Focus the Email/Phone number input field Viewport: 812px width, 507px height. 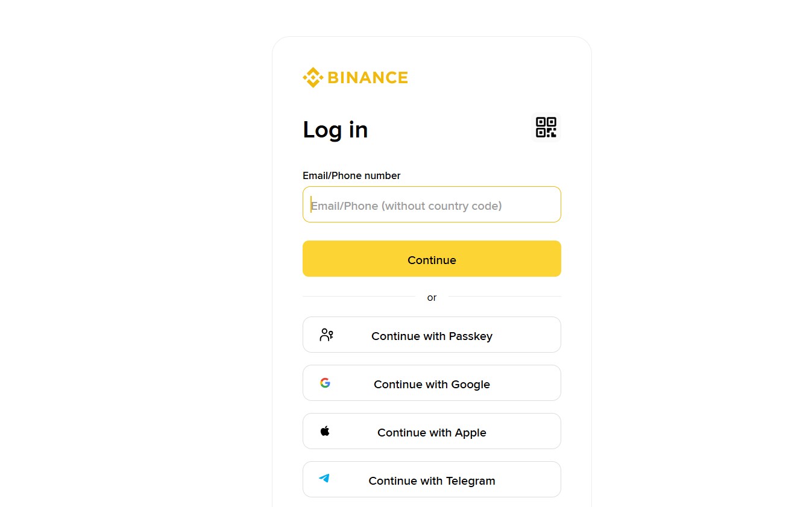coord(432,204)
